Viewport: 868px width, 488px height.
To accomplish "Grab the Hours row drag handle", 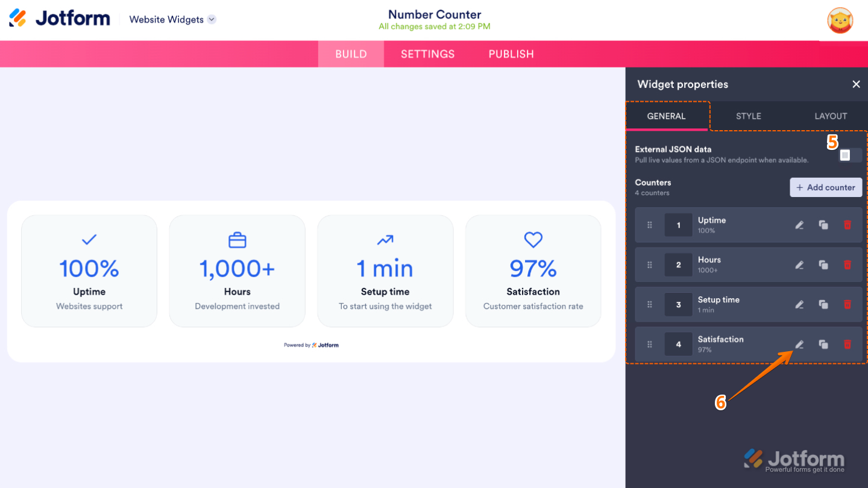I will click(650, 265).
